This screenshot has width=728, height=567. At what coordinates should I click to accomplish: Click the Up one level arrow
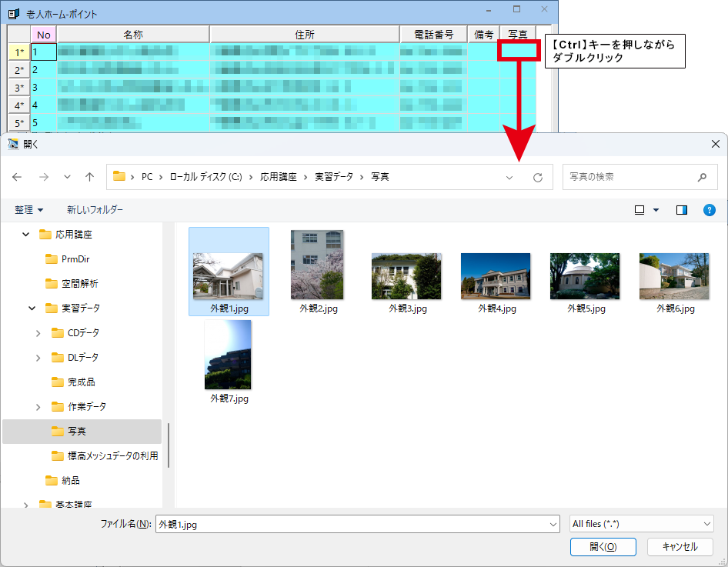pyautogui.click(x=89, y=177)
